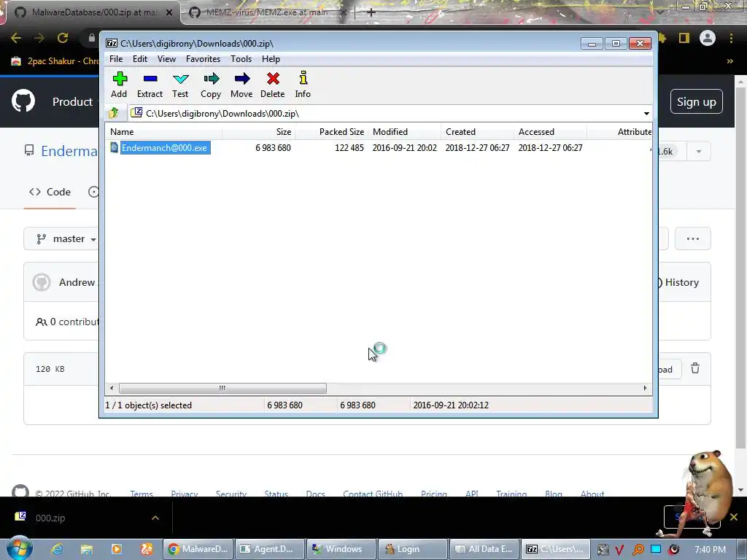
Task: Click the 122 485 packed size value
Action: click(349, 147)
